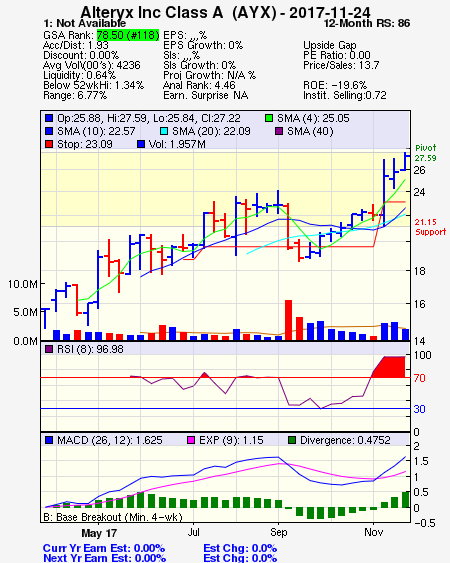Click the Anal Rank: 4.46 text

[199, 85]
